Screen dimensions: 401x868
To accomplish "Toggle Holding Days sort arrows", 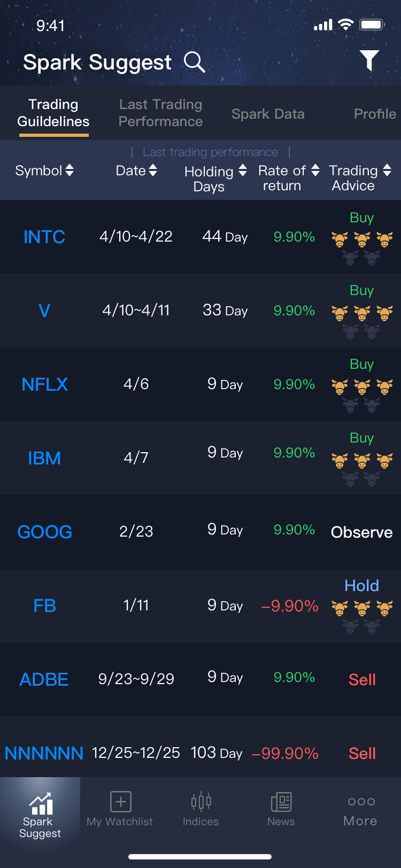I will (x=243, y=170).
